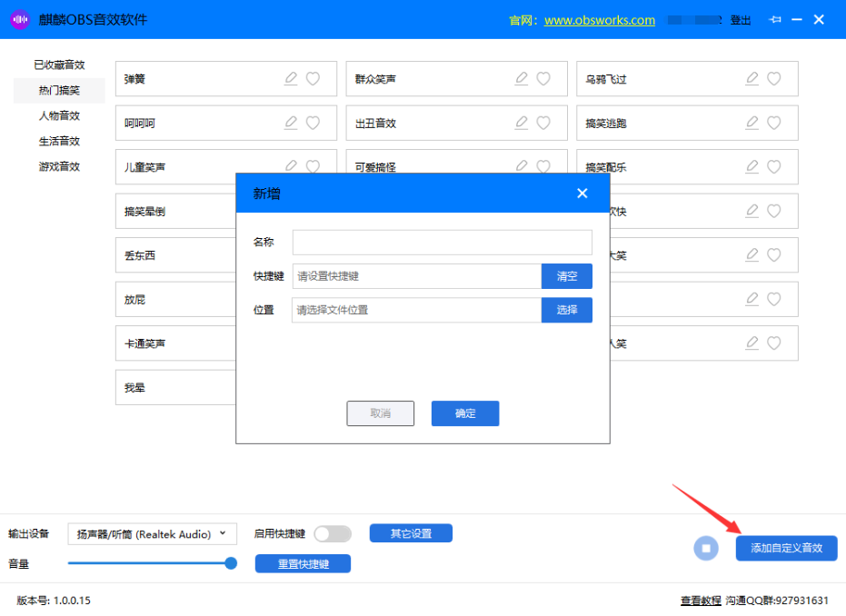Click 选择 to browse file location
This screenshot has height=616, width=846.
pyautogui.click(x=567, y=310)
